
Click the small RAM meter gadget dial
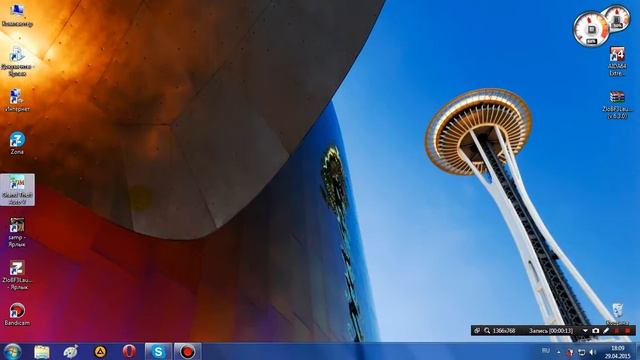pos(617,18)
